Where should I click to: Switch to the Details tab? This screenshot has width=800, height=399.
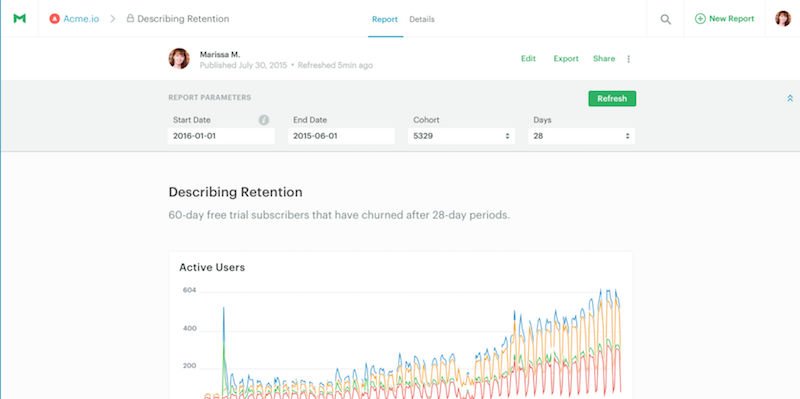pos(422,19)
